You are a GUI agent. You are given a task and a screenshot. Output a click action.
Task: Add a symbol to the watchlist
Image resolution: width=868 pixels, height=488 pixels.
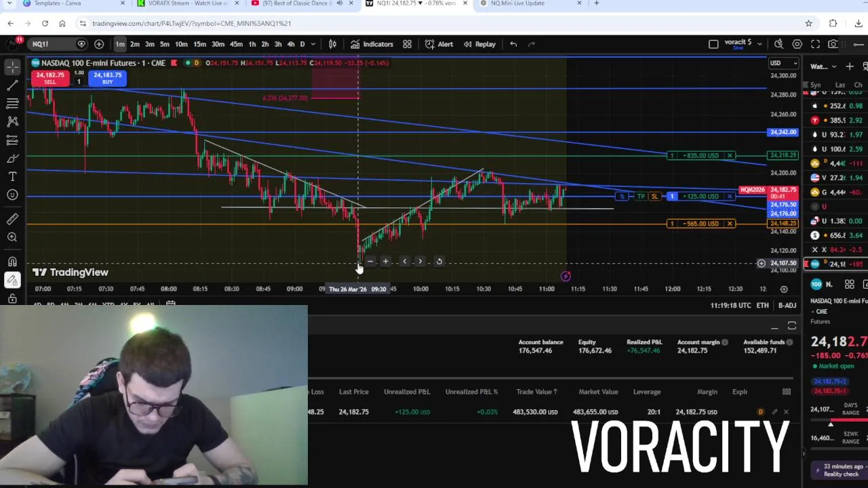point(850,66)
